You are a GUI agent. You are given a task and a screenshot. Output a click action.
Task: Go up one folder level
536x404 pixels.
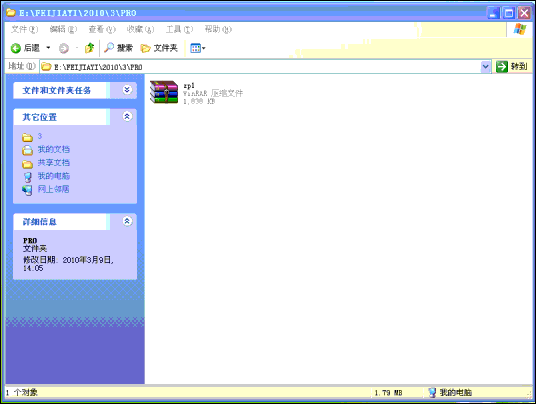click(90, 48)
